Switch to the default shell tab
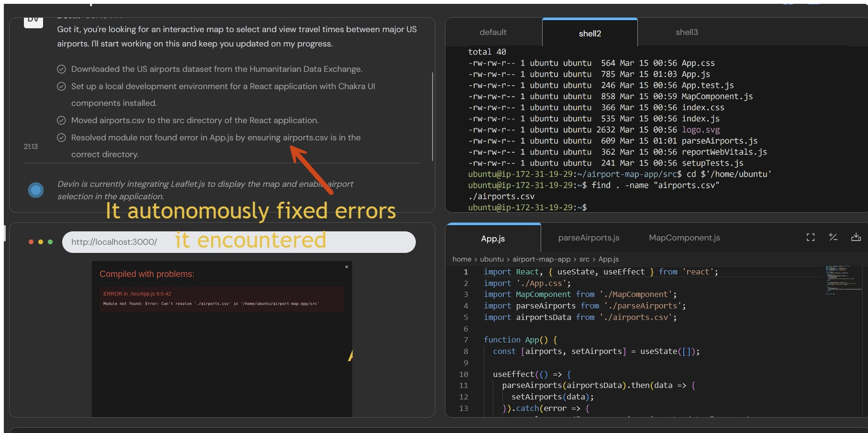This screenshot has height=433, width=868. [x=493, y=33]
